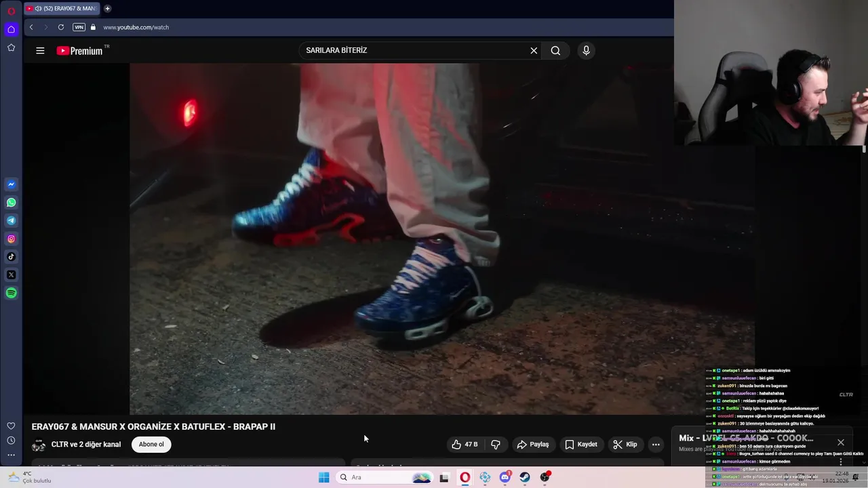Open WhatsApp in the Opera sidebar
This screenshot has width=868, height=488.
point(11,203)
